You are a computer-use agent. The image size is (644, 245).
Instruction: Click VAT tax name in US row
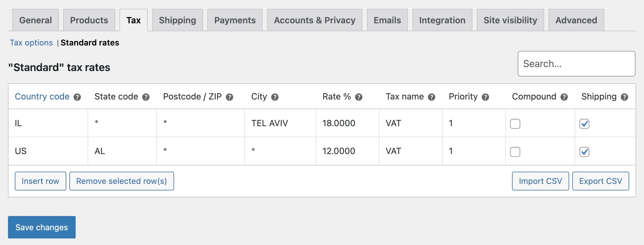(411, 151)
